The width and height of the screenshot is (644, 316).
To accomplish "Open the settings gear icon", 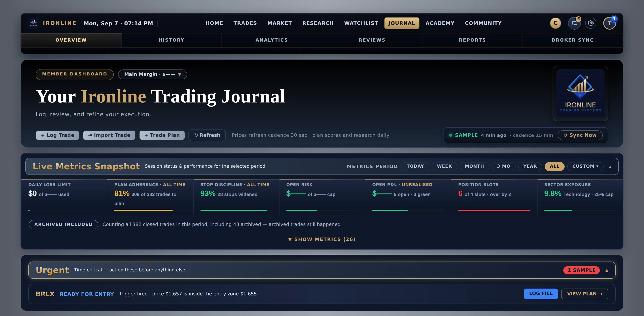I will [x=591, y=23].
